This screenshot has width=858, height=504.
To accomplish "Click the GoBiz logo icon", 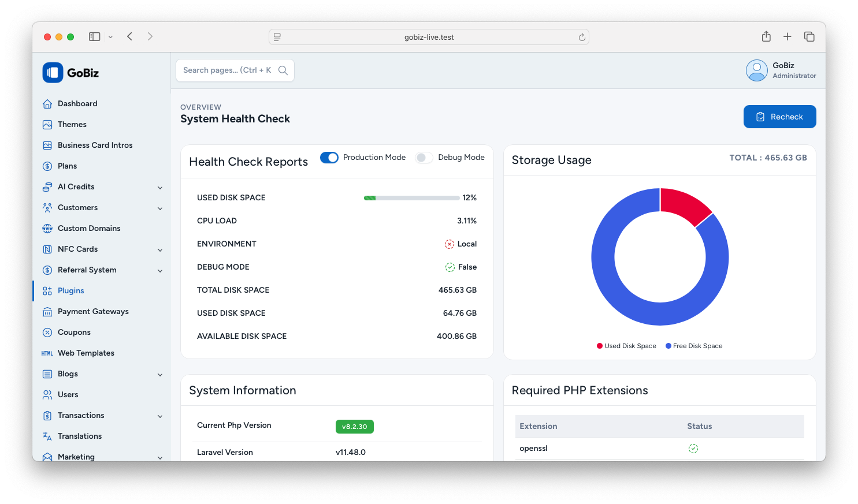I will (53, 73).
